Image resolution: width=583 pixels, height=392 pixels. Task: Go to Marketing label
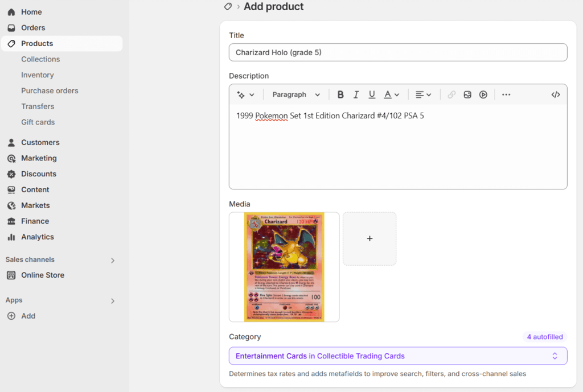click(x=39, y=158)
